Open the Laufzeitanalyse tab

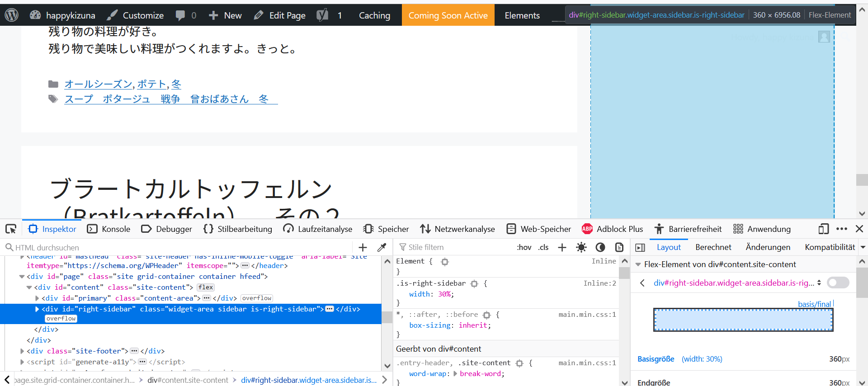click(x=317, y=229)
